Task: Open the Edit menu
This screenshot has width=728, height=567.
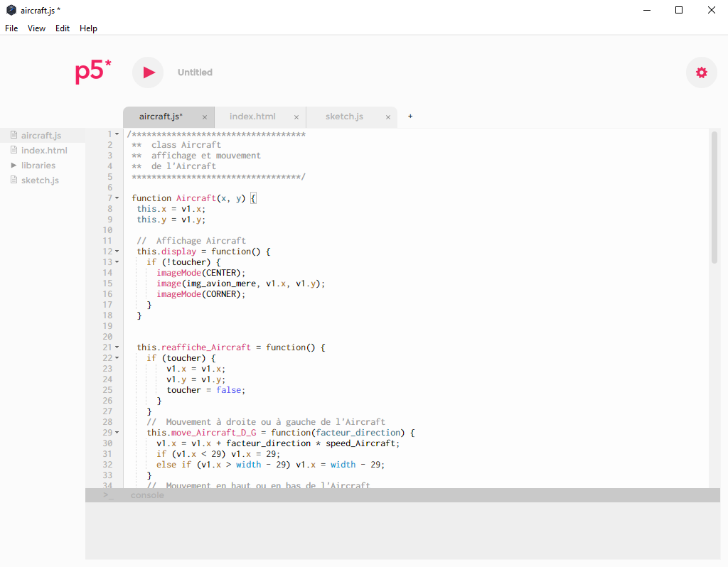Action: [63, 28]
